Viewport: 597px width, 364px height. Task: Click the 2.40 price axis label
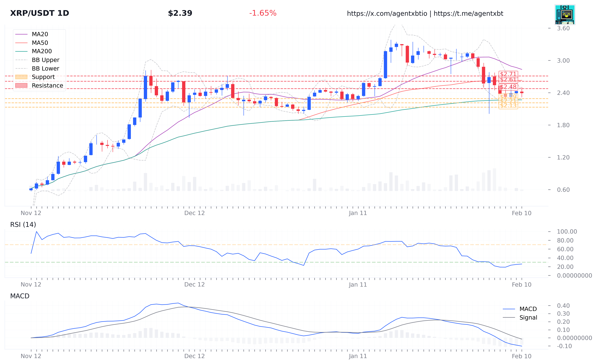[x=563, y=93]
